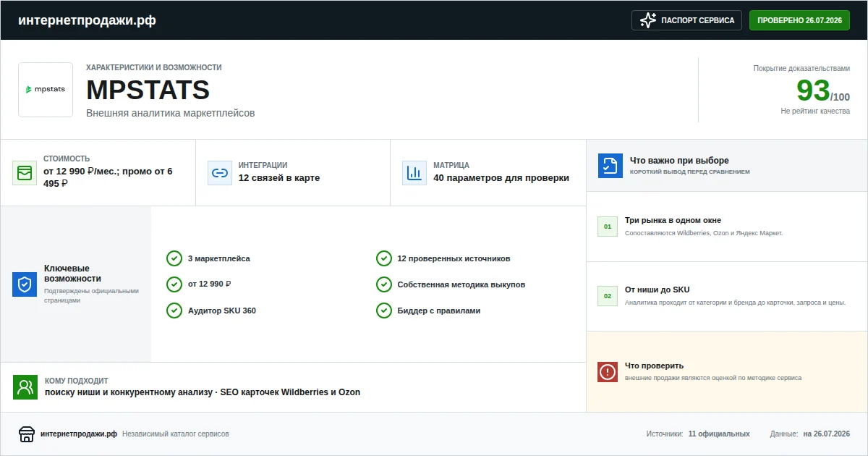Click the storefront icon in the footer
The width and height of the screenshot is (868, 456).
click(x=27, y=434)
